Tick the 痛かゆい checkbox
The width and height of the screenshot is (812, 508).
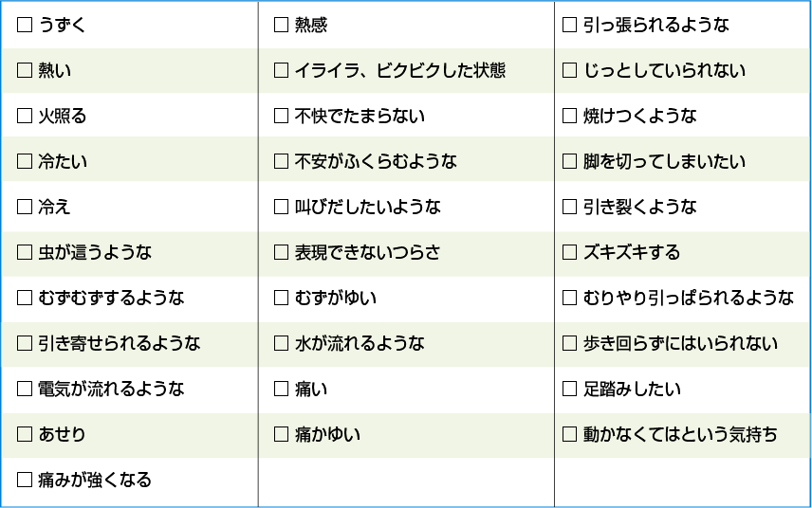pos(281,435)
